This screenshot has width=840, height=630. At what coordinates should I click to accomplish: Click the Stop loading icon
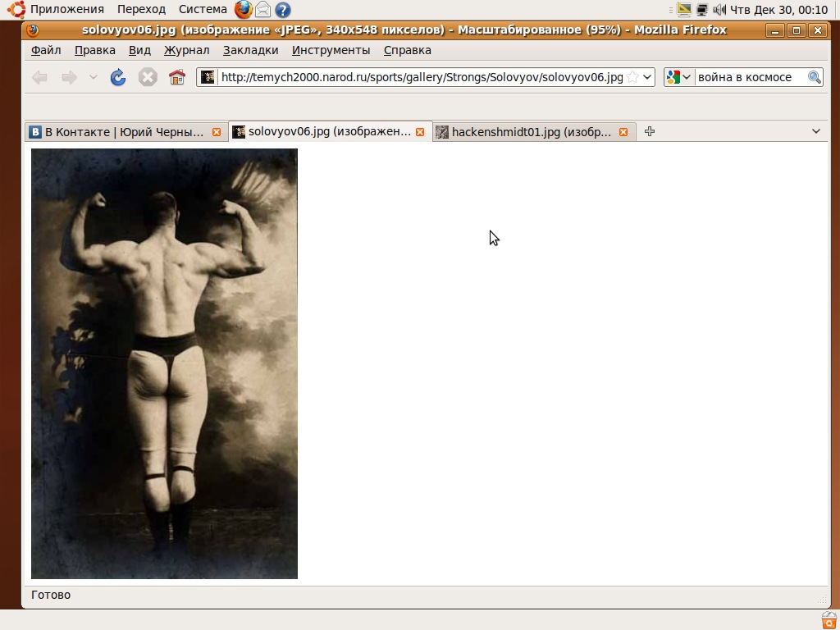tap(148, 77)
